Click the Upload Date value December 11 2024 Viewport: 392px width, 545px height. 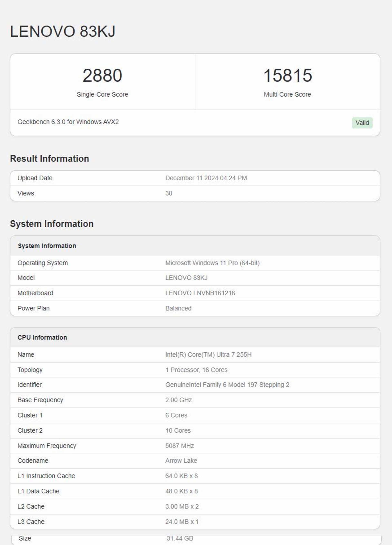pyautogui.click(x=206, y=178)
